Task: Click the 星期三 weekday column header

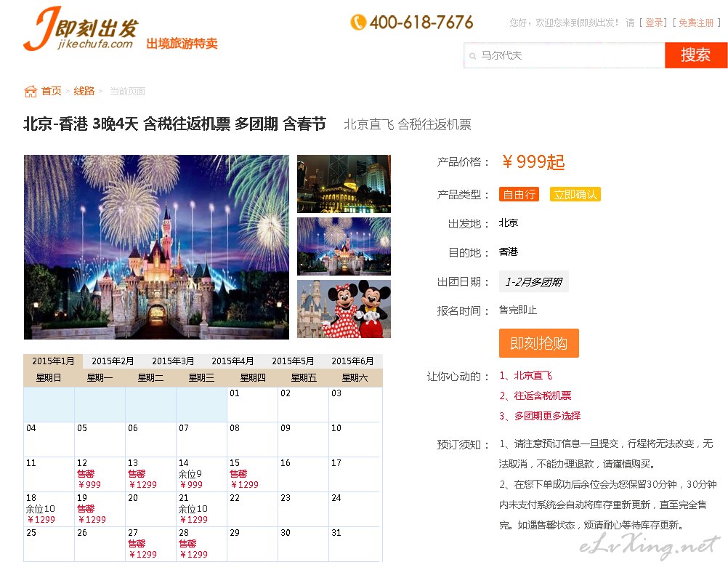Action: click(201, 377)
